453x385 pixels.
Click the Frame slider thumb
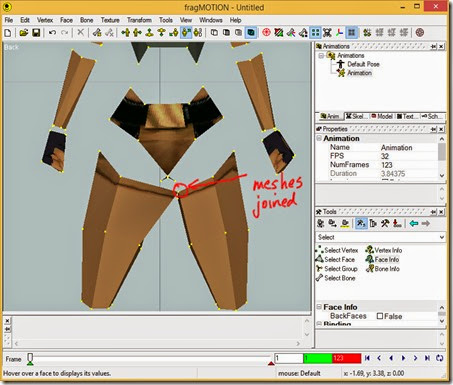pyautogui.click(x=30, y=359)
